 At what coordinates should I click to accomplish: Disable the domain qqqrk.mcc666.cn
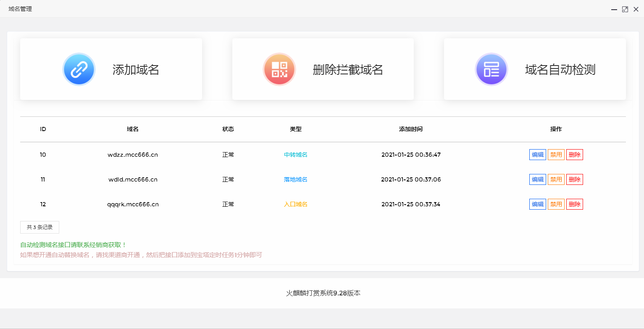[556, 204]
